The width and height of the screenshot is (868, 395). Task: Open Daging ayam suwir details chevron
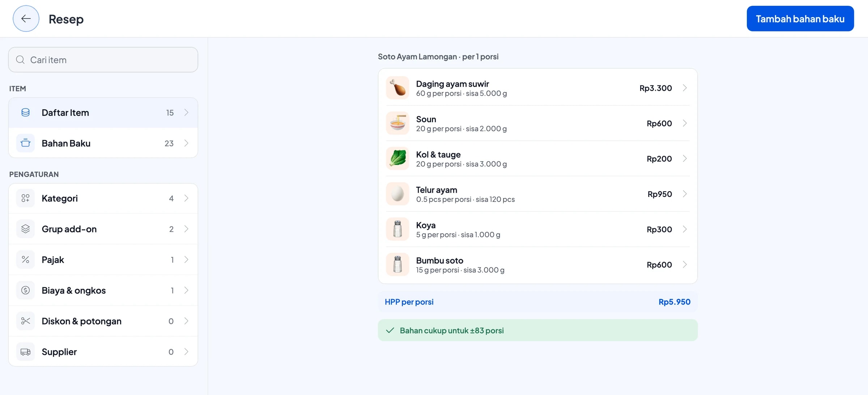pyautogui.click(x=685, y=88)
